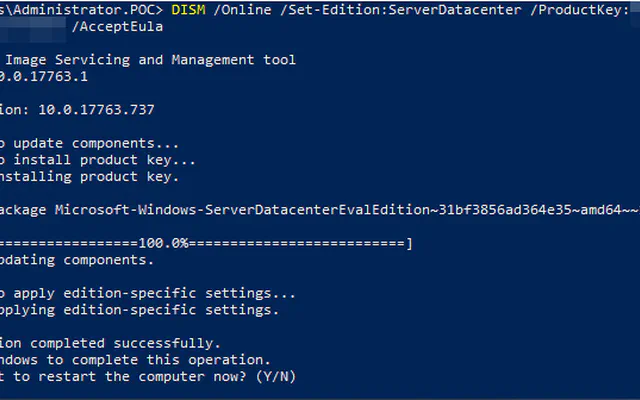
Task: Click the 'to complete this operation.' line
Action: [158, 360]
